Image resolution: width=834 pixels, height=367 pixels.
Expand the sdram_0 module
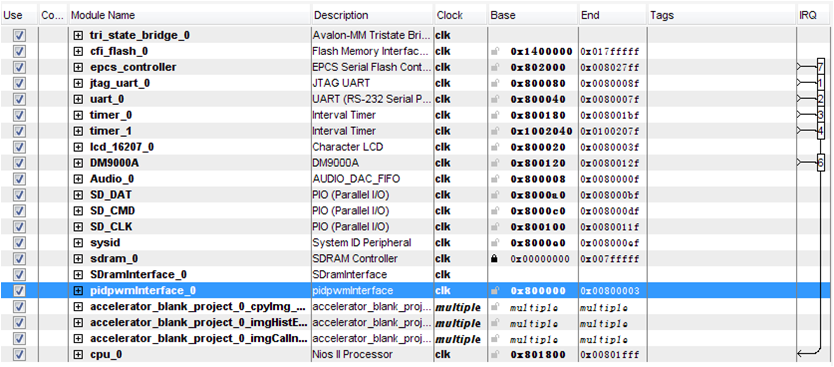tap(78, 259)
